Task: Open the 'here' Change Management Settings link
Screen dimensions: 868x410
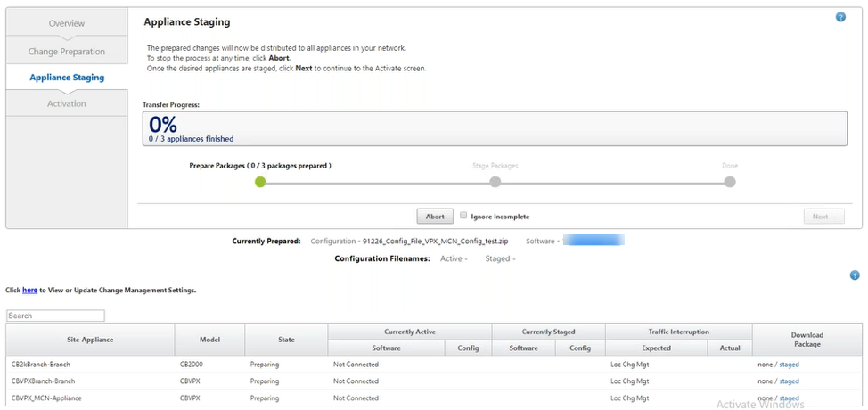Action: coord(29,291)
